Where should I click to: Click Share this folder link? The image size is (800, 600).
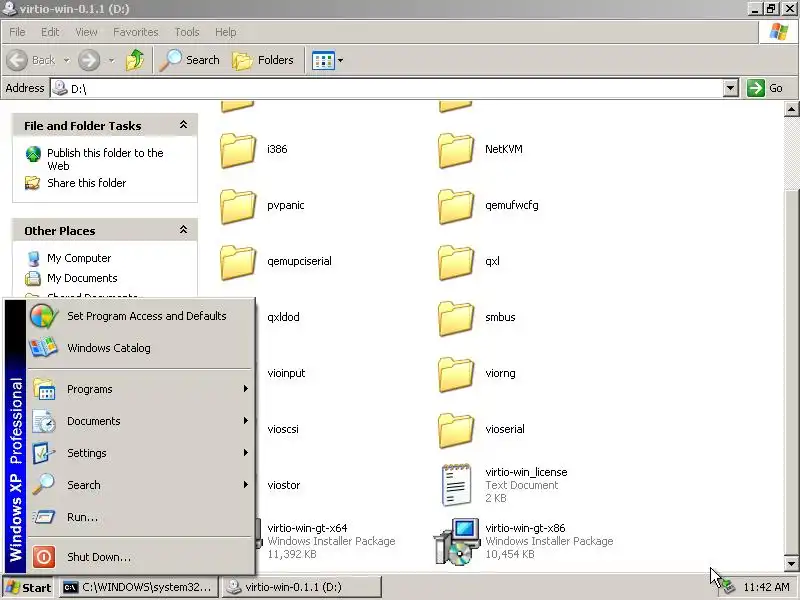[x=86, y=183]
